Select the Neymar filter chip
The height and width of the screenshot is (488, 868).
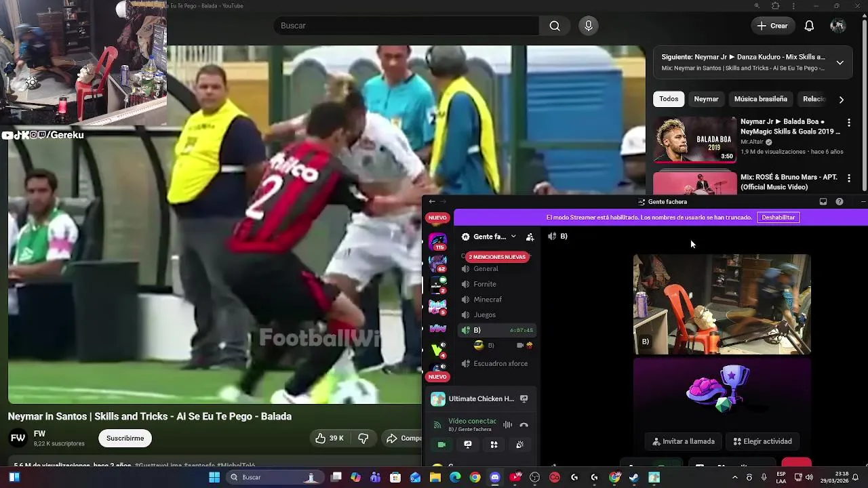pos(706,99)
